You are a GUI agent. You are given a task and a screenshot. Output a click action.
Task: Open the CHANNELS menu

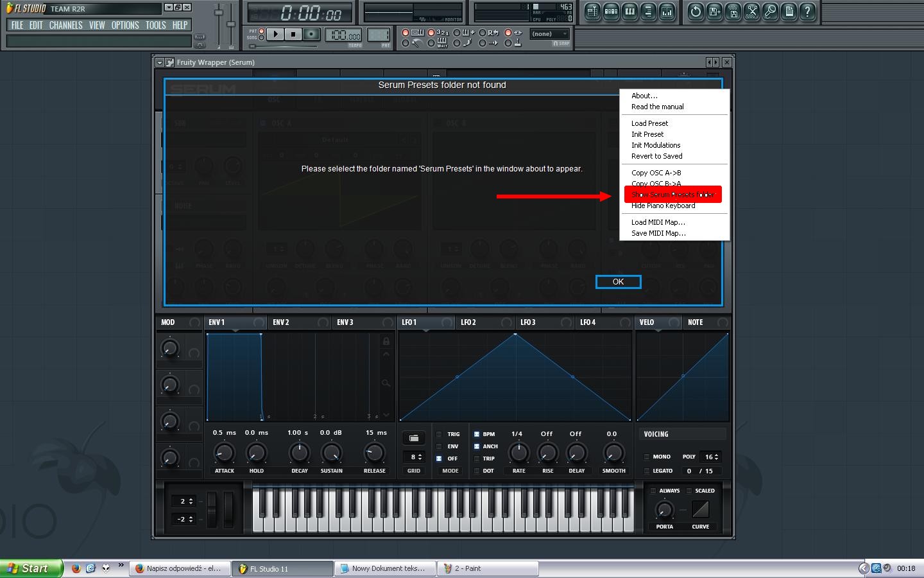(x=66, y=25)
